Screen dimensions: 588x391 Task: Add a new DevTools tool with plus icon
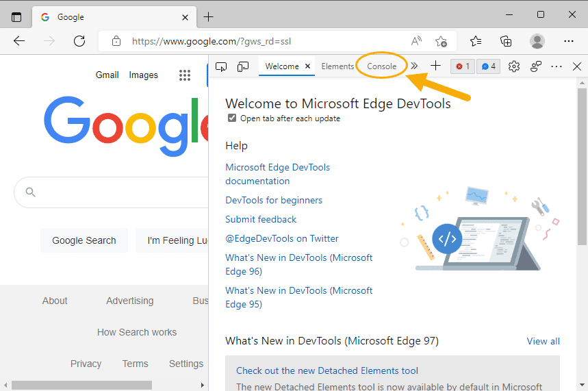coord(435,66)
